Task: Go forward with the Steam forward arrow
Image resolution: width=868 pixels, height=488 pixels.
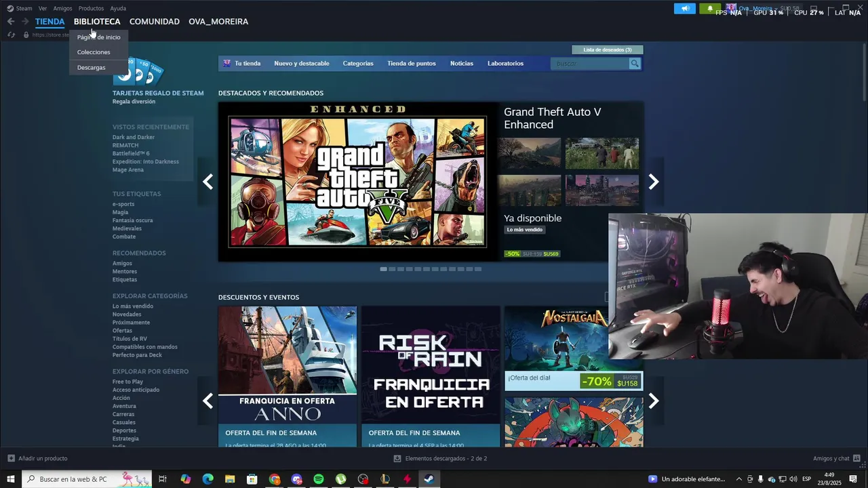Action: point(25,22)
